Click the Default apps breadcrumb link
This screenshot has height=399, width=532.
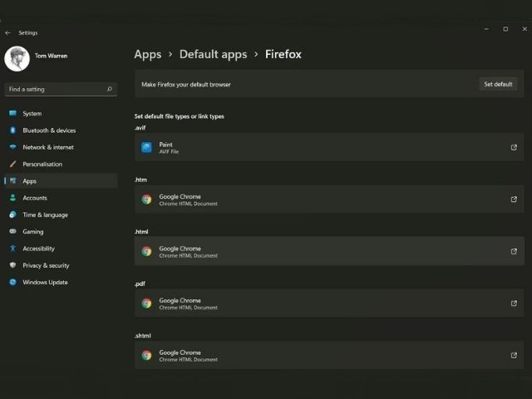(213, 54)
